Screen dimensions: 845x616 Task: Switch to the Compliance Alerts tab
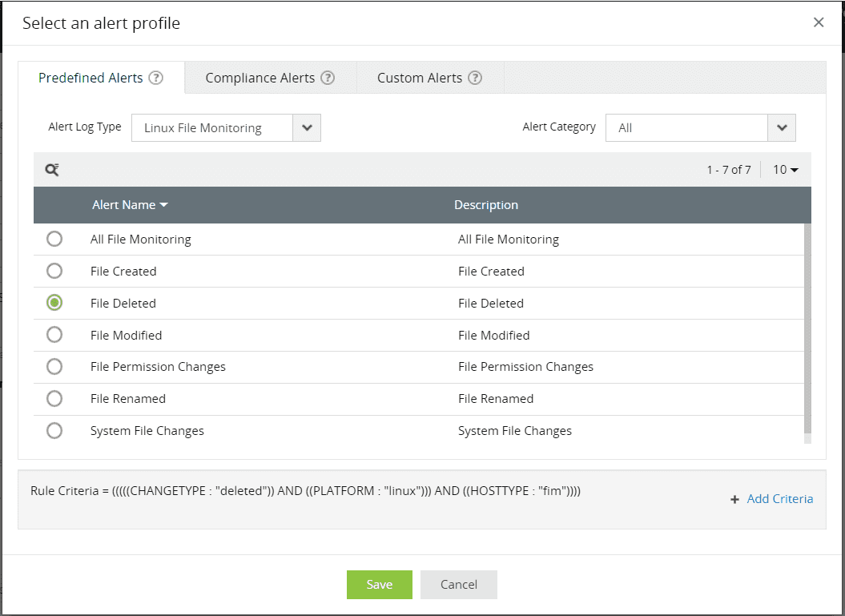[x=271, y=78]
